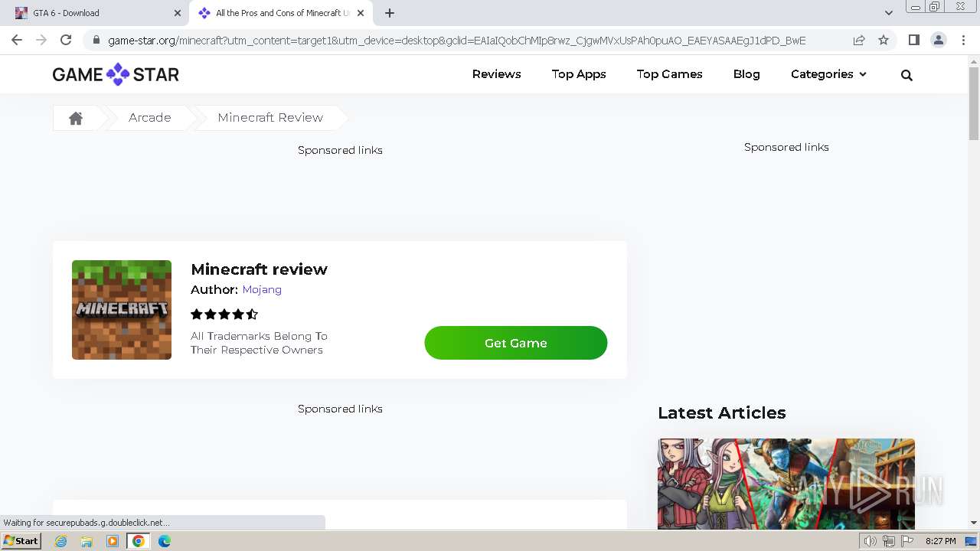Click the star rating for Minecraft
The width and height of the screenshot is (980, 551).
tap(224, 314)
